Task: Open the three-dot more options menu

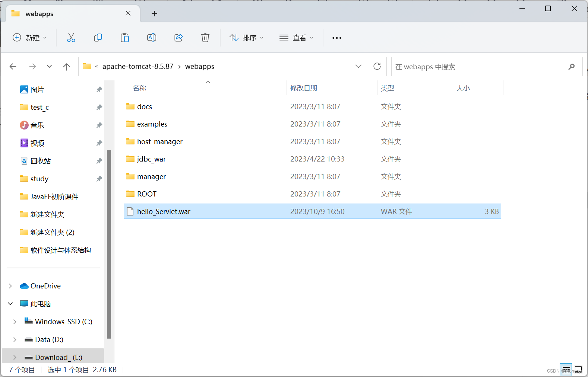Action: tap(337, 38)
